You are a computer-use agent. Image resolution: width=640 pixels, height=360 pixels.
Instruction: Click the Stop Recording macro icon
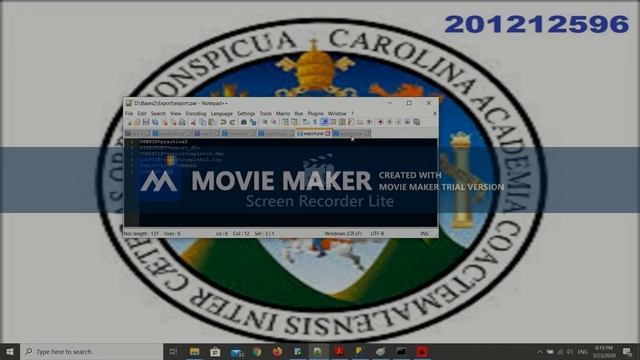(x=389, y=122)
